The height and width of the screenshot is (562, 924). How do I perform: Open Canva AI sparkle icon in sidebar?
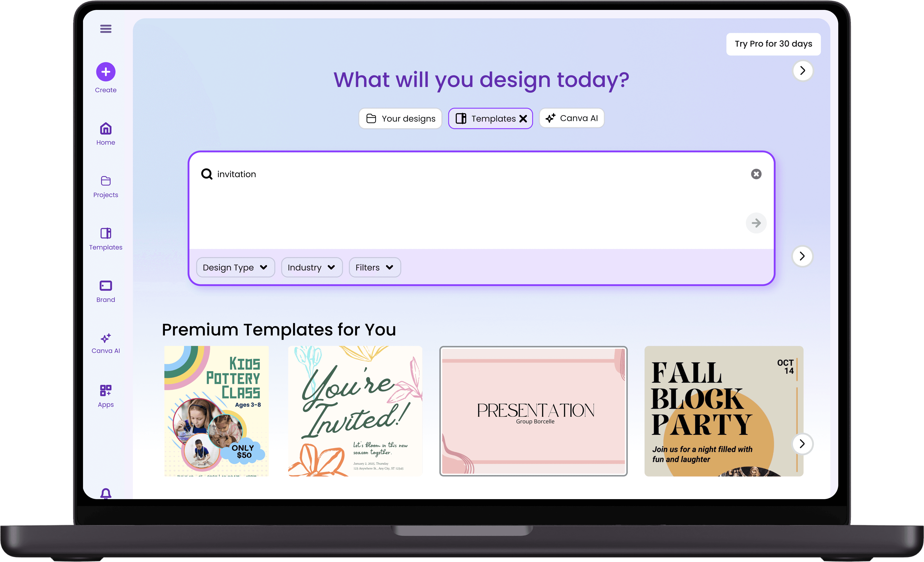tap(106, 338)
